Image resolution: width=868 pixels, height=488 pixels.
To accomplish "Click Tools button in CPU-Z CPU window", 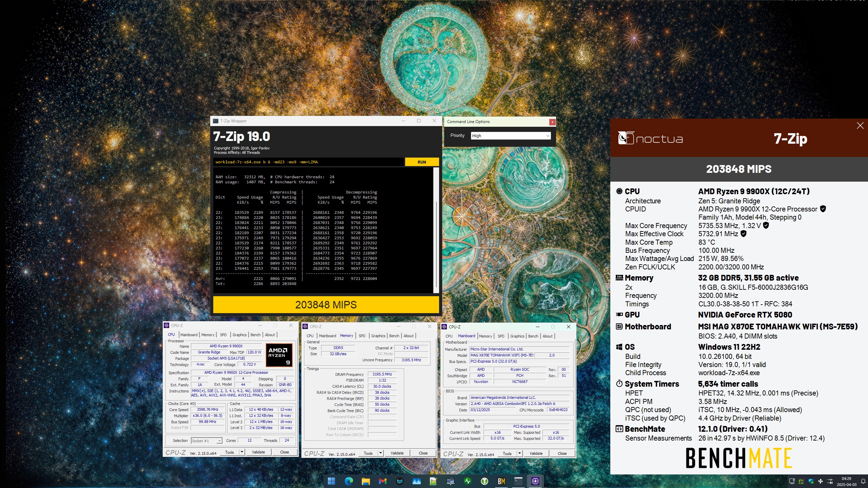I will (230, 452).
